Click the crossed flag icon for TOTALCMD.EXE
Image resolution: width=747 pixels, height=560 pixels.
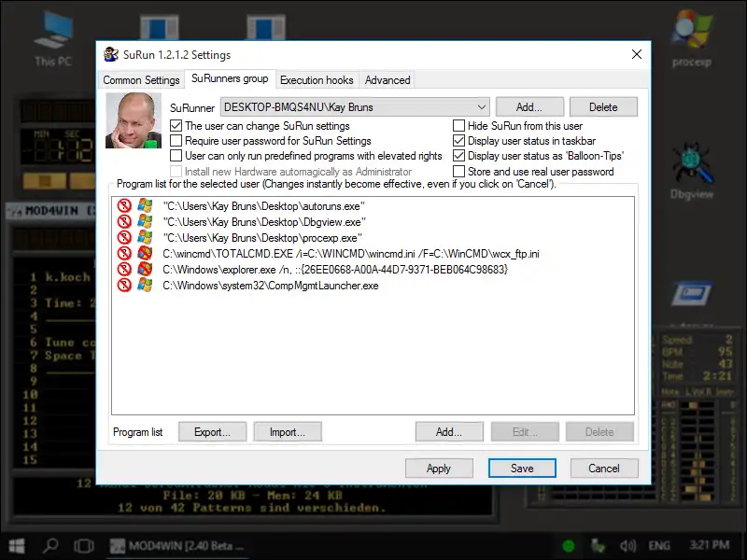[145, 253]
